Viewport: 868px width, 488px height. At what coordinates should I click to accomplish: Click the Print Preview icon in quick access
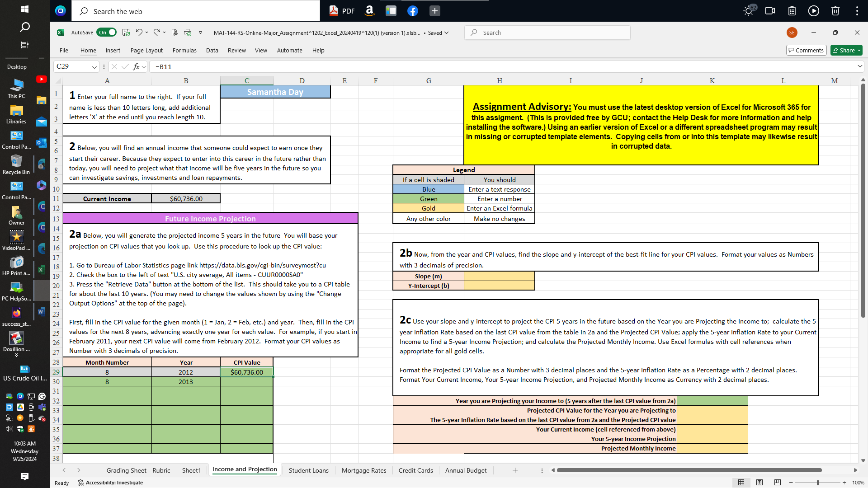(175, 33)
